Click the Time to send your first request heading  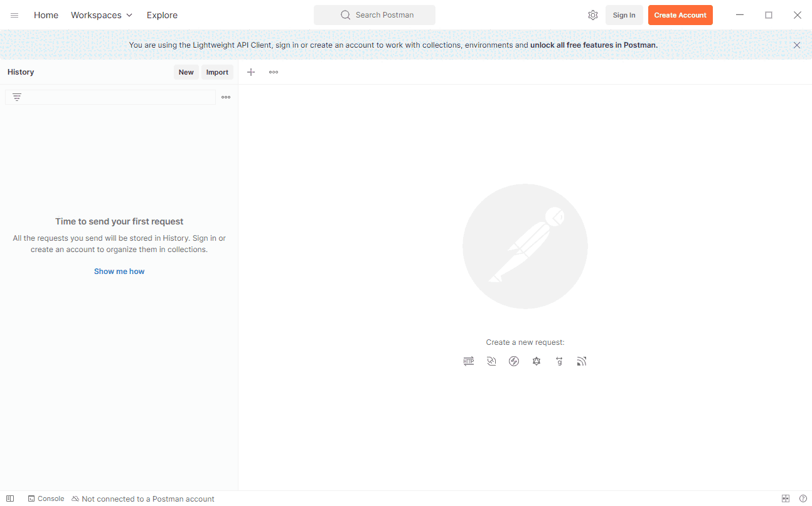tap(119, 221)
